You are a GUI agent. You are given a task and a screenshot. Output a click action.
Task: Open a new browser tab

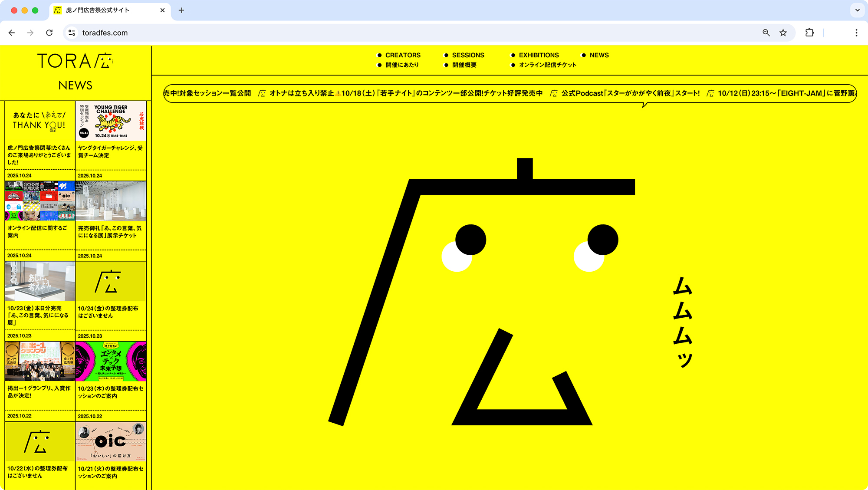pyautogui.click(x=181, y=10)
